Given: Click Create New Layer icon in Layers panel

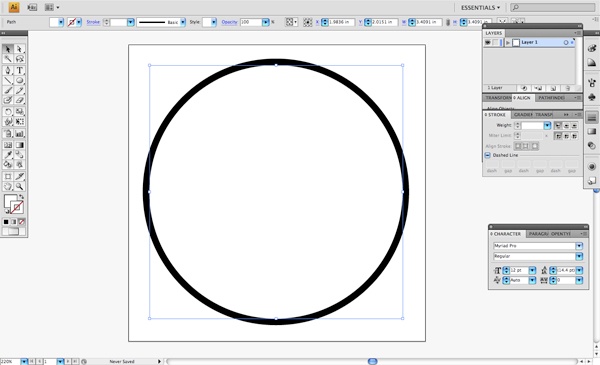Looking at the screenshot, I should (x=553, y=88).
